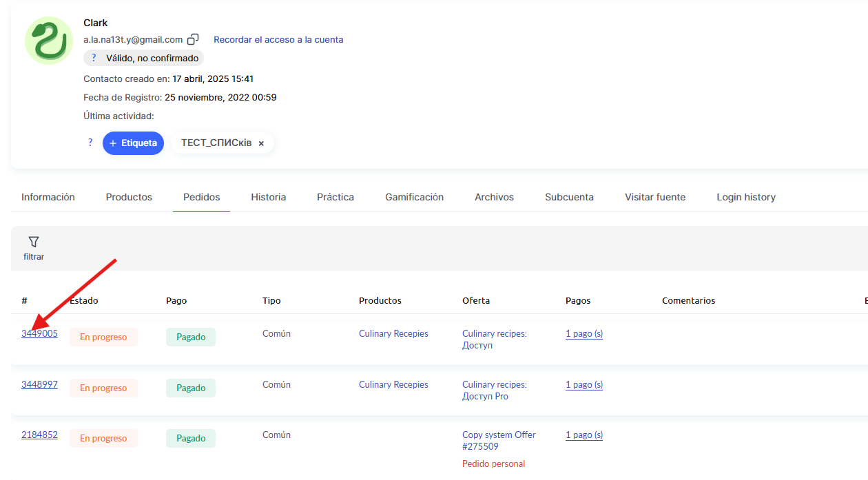Click Recordar el acceso a la cuenta
Screen dimensions: 868x480
coord(278,39)
